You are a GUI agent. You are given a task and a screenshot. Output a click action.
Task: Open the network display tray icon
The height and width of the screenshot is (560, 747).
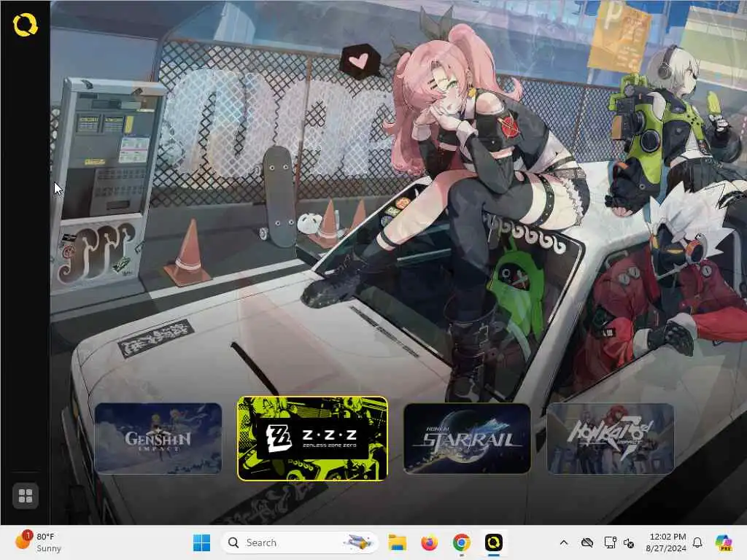(x=610, y=542)
